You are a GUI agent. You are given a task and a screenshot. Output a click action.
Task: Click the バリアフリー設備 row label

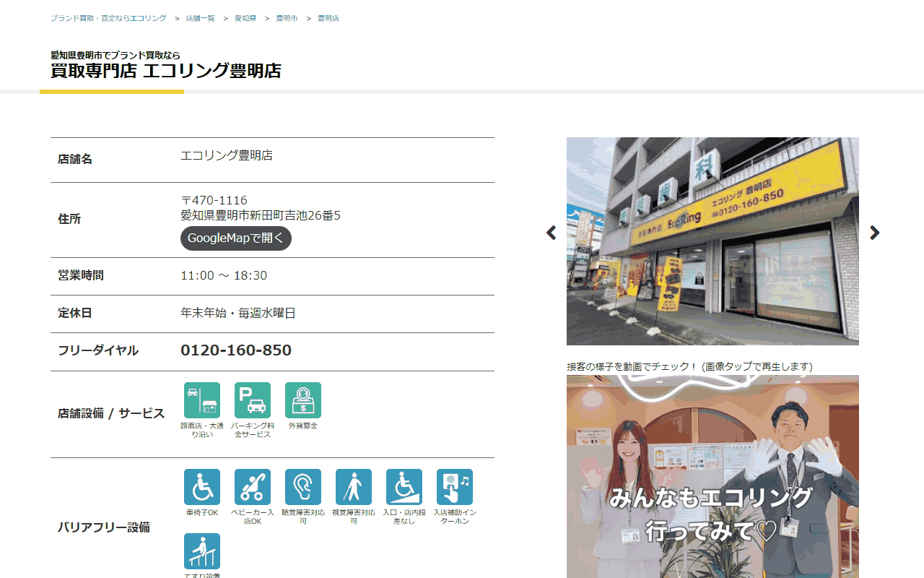pyautogui.click(x=104, y=527)
